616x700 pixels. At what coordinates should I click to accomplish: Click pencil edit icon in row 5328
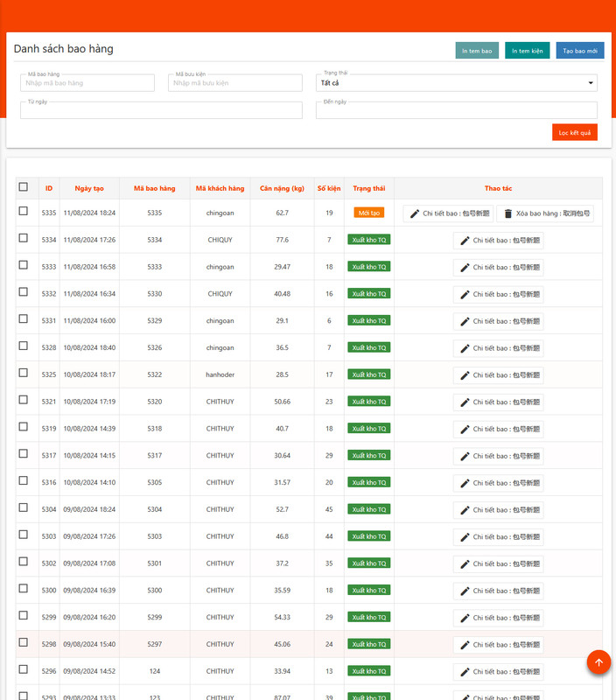coord(465,348)
